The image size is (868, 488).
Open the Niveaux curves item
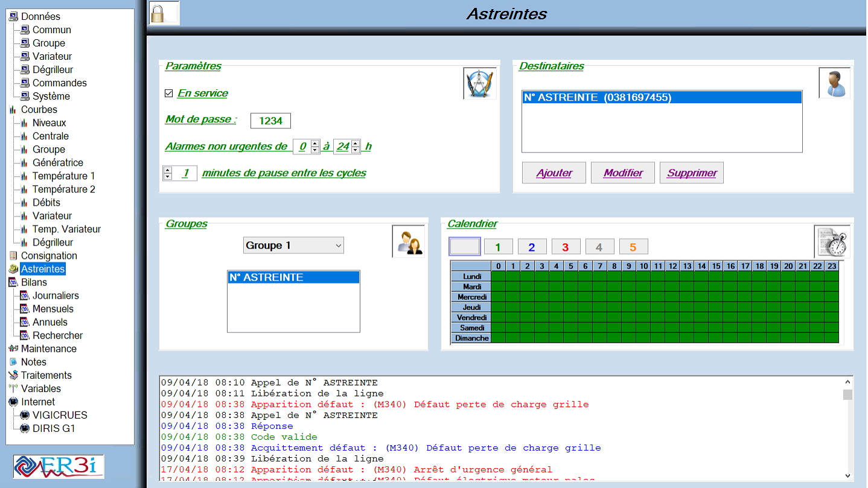pyautogui.click(x=49, y=122)
